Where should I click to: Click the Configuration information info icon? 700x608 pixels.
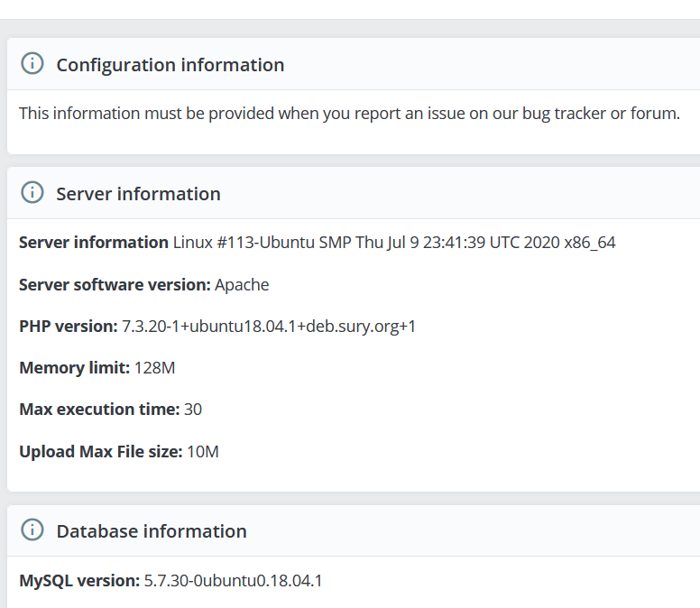[x=32, y=64]
